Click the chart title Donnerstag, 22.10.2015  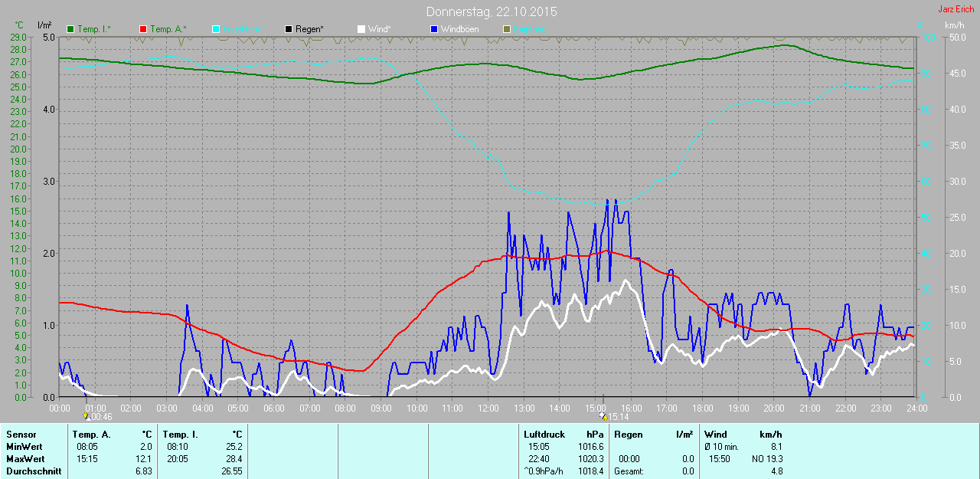click(491, 12)
